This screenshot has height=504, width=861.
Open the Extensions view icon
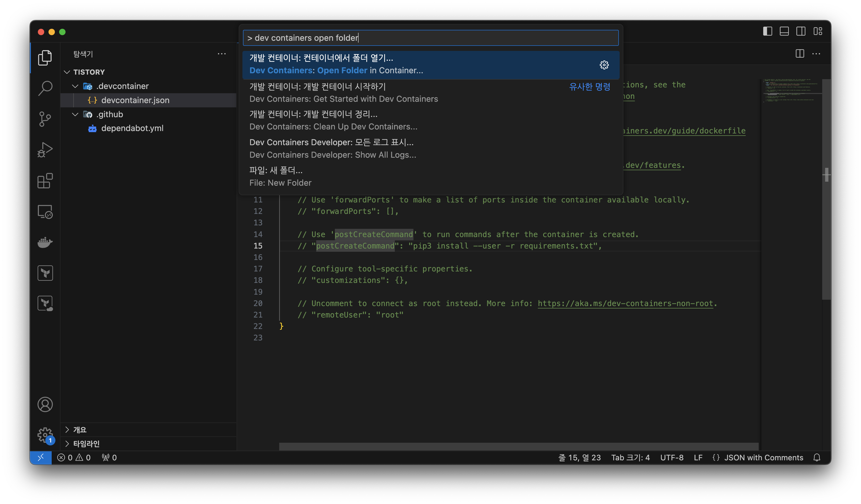45,180
